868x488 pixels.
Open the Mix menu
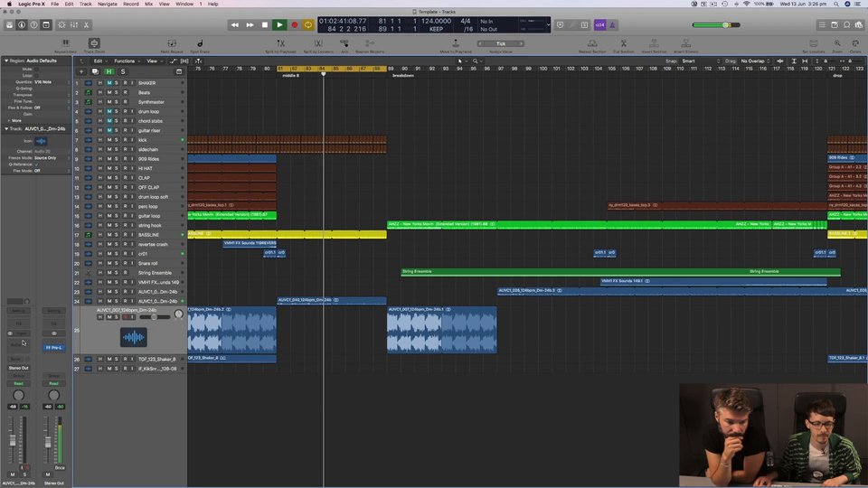click(x=149, y=4)
